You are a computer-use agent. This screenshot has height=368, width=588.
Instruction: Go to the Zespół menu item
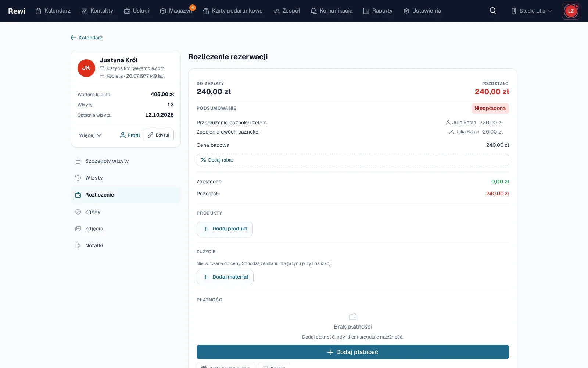click(287, 11)
